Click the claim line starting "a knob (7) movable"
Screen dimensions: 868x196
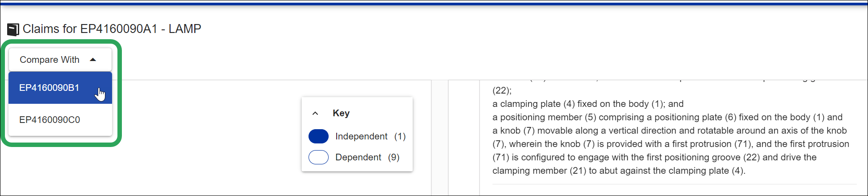(x=669, y=131)
